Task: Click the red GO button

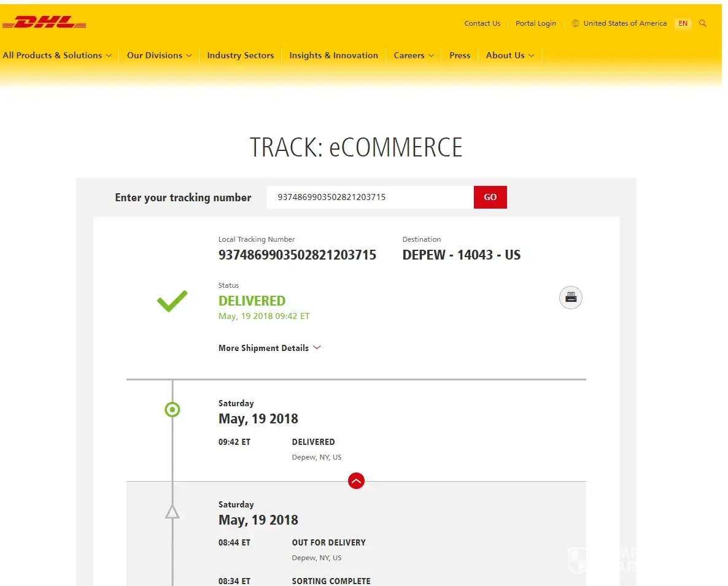Action: pos(490,197)
